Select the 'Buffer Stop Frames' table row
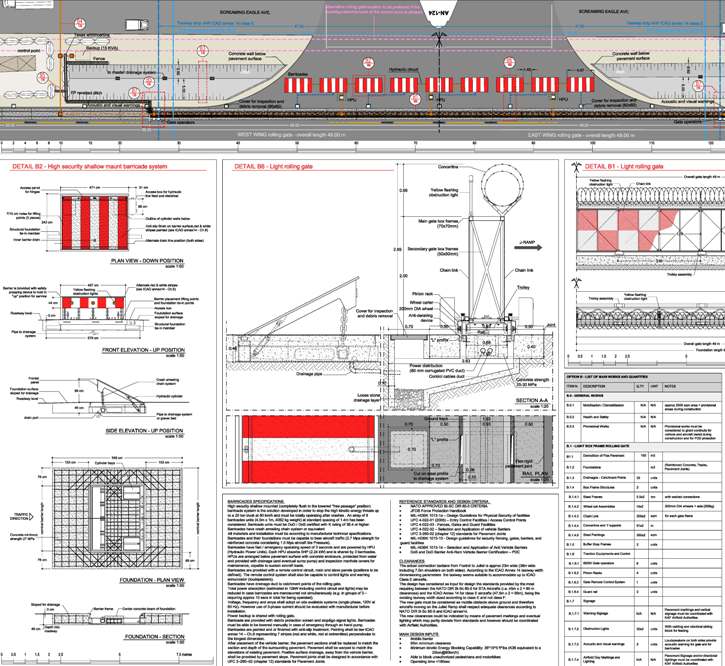This screenshot has height=666, width=725. [645, 544]
